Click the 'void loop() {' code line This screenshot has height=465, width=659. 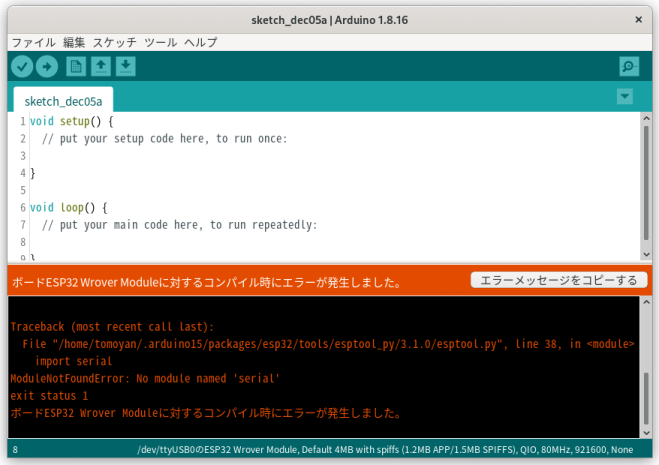[x=69, y=208]
